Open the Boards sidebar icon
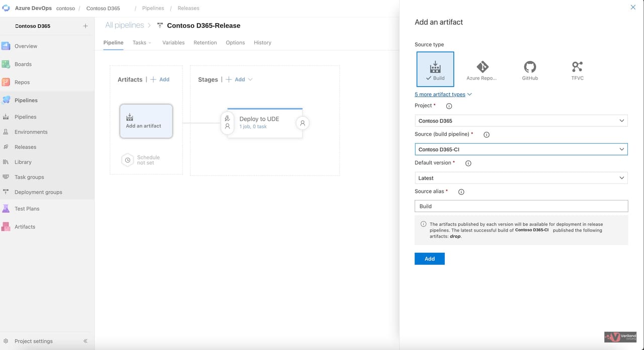Viewport: 644px width, 350px height. point(6,64)
